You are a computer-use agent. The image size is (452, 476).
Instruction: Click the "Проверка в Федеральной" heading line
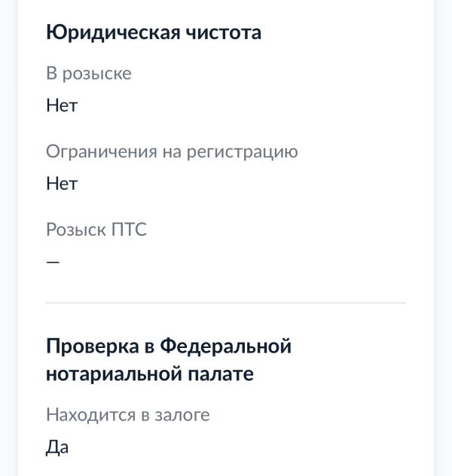tap(169, 346)
